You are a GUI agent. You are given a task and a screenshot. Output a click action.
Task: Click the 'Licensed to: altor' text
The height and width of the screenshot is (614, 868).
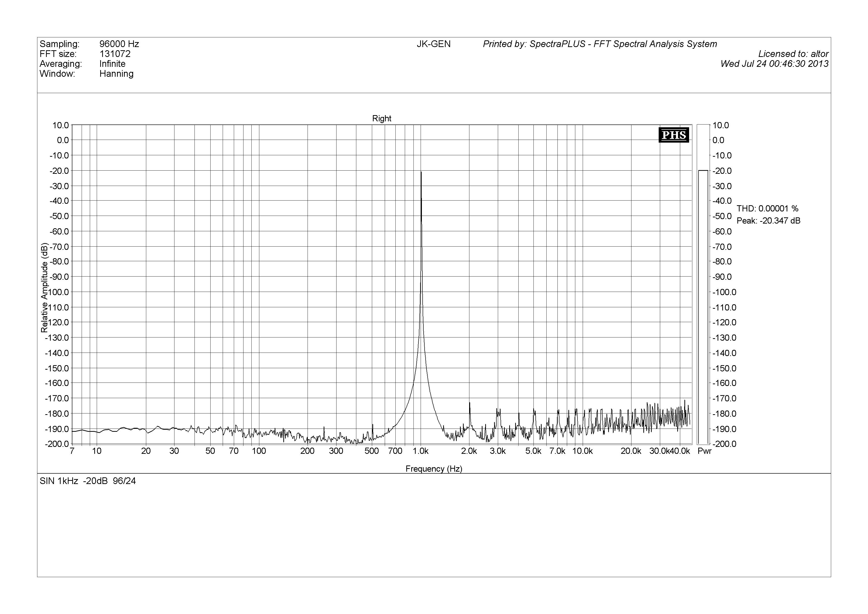[794, 54]
